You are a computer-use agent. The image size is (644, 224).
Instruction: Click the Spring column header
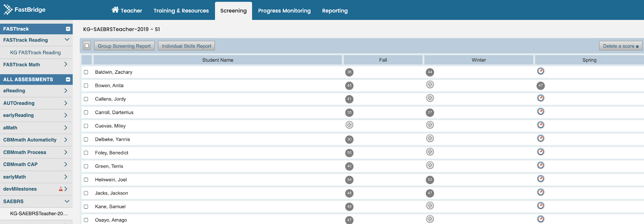pos(589,60)
